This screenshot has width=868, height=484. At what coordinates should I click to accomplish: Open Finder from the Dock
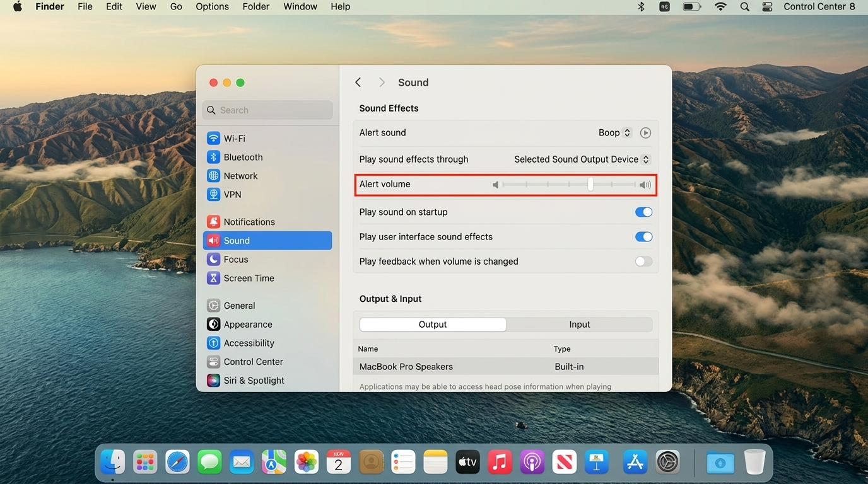(114, 462)
